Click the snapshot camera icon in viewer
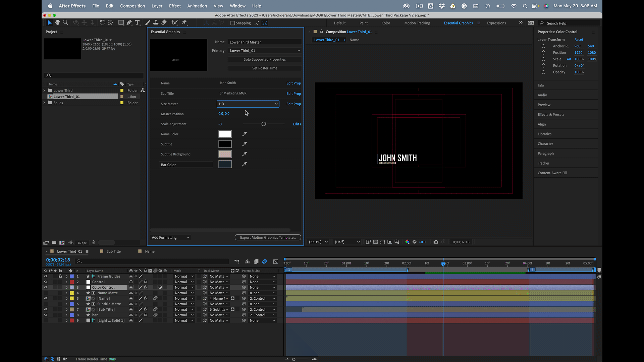The image size is (644, 362). point(436,242)
